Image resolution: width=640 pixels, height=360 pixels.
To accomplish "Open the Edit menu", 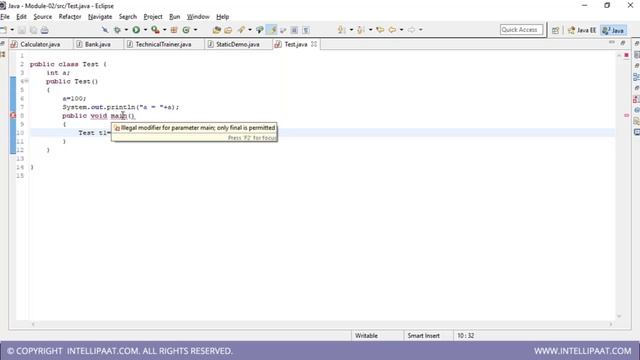I will click(x=21, y=17).
